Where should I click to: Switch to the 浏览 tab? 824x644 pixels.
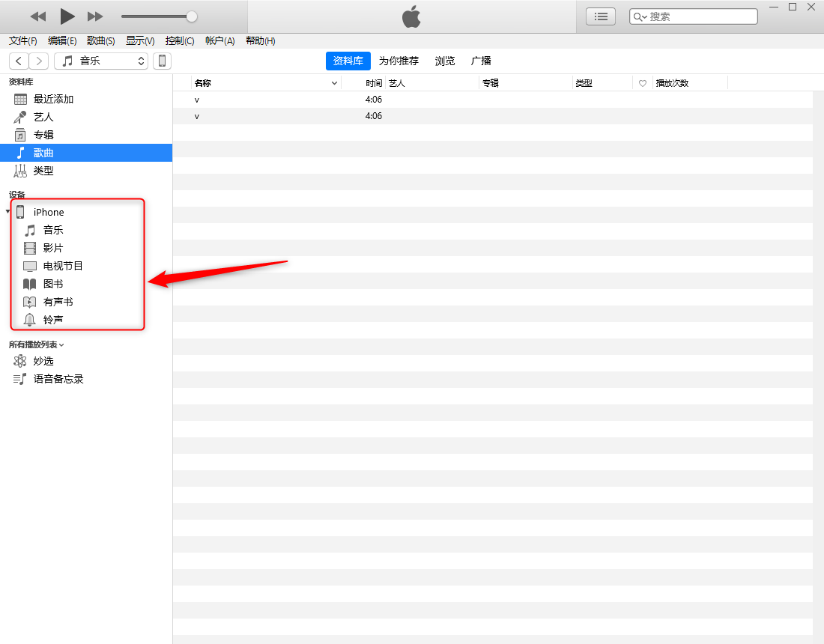coord(445,61)
